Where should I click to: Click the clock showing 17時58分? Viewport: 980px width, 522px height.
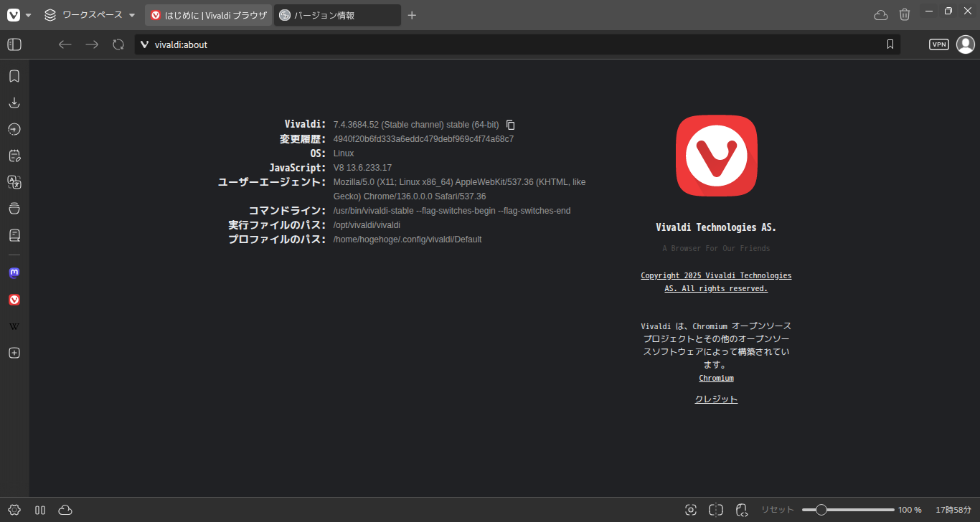click(952, 510)
